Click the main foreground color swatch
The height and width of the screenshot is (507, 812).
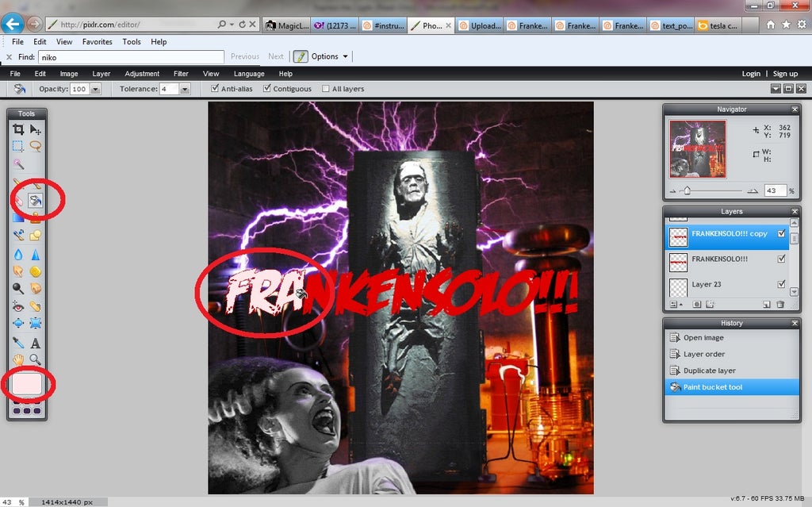point(27,384)
